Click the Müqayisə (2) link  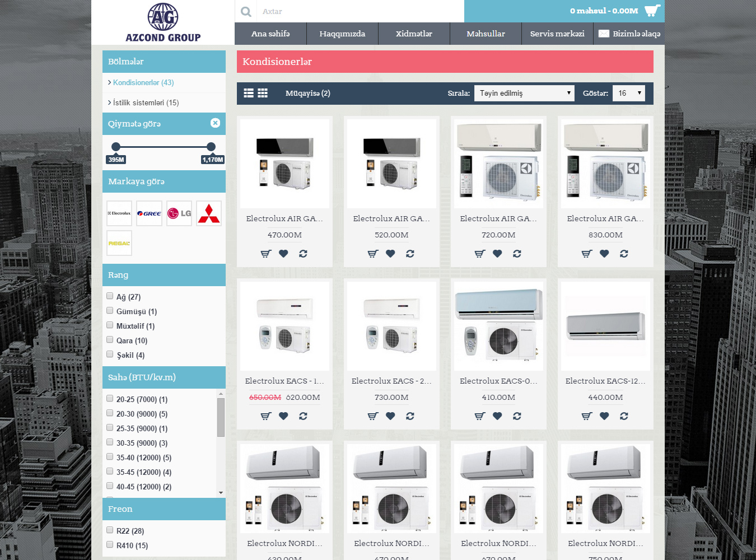(x=307, y=93)
